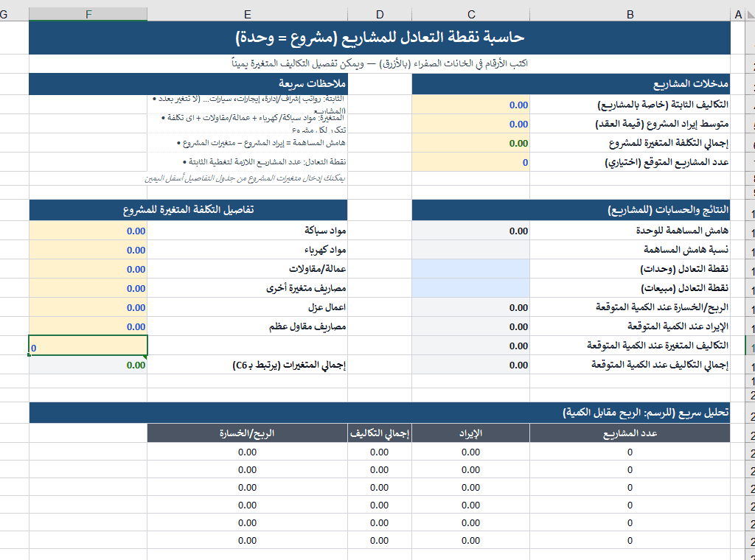This screenshot has height=560, width=755.
Task: Click the title cell 'حاسبة نقطة التعادل للمشاريع'
Action: [380, 38]
